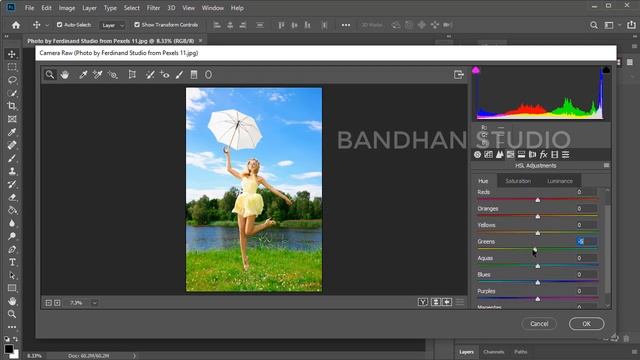640x360 pixels.
Task: Select the Camera Raw Hand tool
Action: (64, 75)
